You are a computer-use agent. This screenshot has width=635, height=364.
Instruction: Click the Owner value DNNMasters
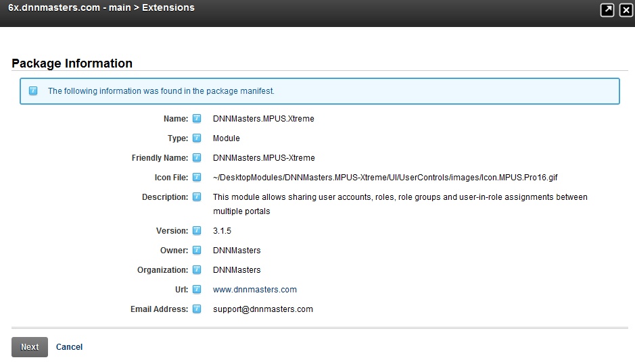click(237, 251)
